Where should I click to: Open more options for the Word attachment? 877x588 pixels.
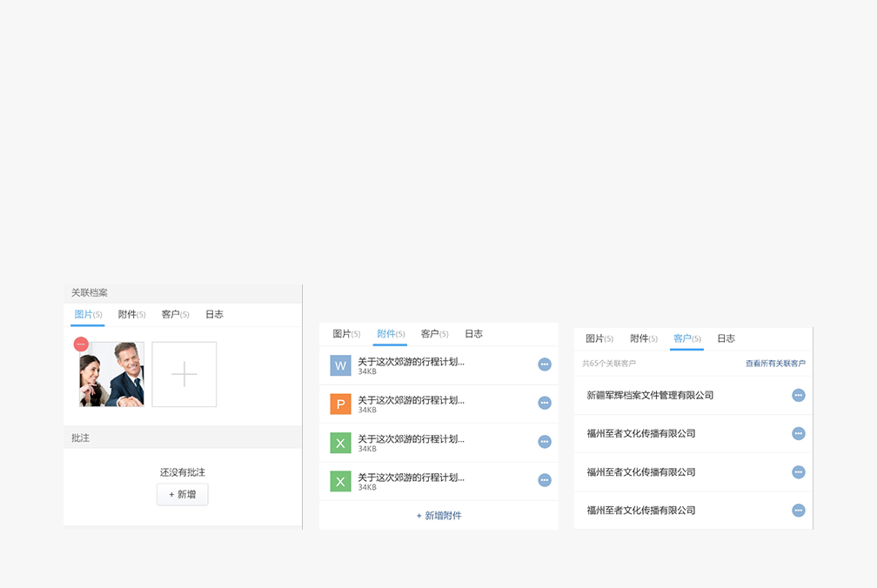545,364
